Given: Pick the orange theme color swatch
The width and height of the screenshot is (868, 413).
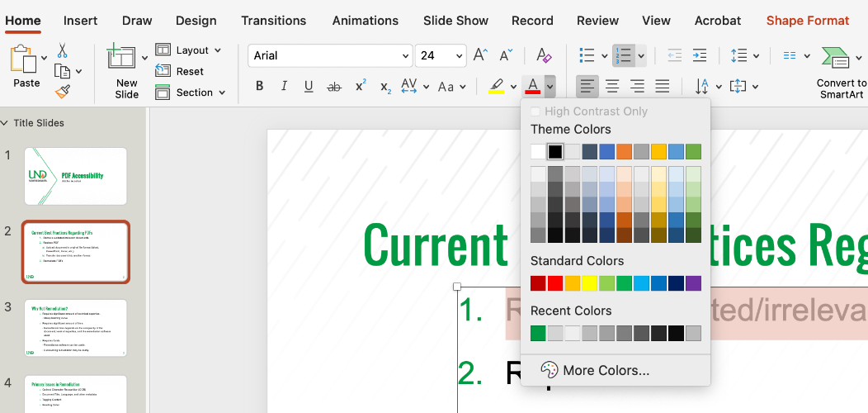Looking at the screenshot, I should [x=624, y=151].
